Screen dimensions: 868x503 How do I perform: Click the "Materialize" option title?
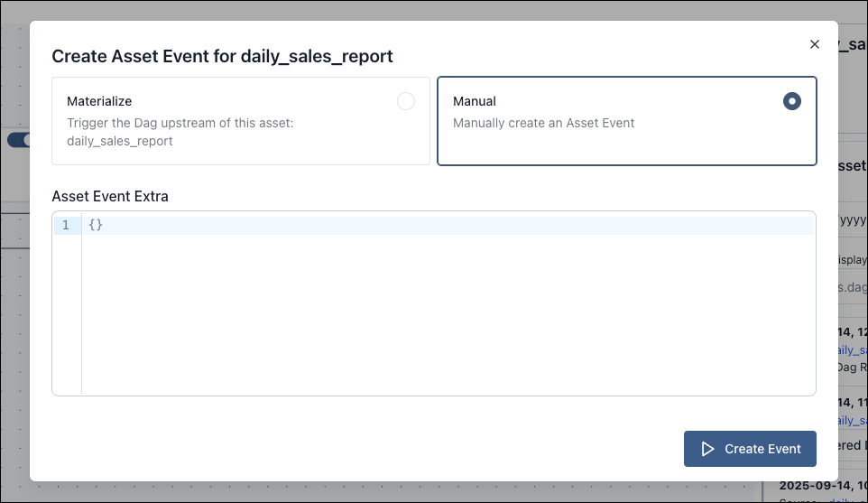[x=99, y=101]
